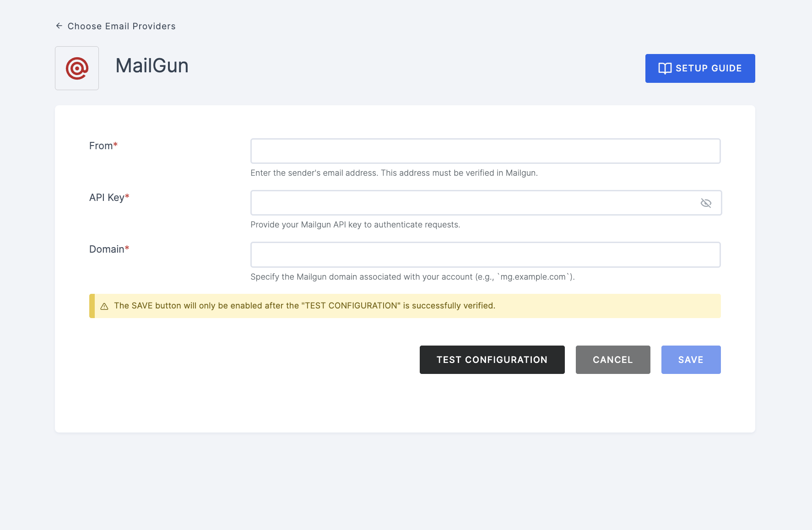This screenshot has width=812, height=530.
Task: Focus the From email input field
Action: point(485,151)
